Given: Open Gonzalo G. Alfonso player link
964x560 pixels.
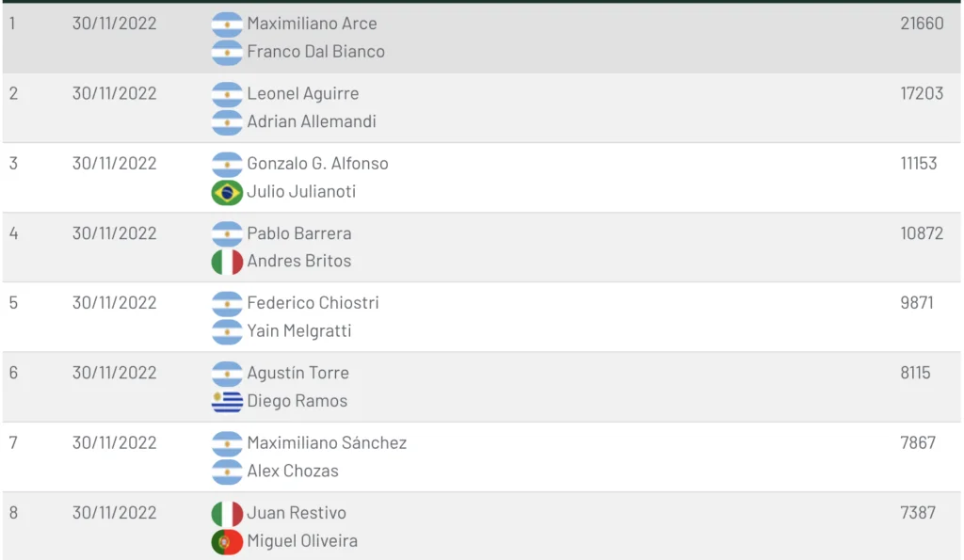Looking at the screenshot, I should (x=317, y=164).
